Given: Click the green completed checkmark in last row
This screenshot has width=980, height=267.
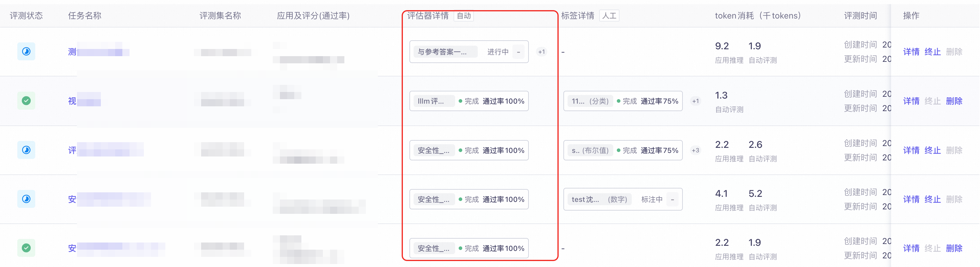Looking at the screenshot, I should click(x=26, y=248).
